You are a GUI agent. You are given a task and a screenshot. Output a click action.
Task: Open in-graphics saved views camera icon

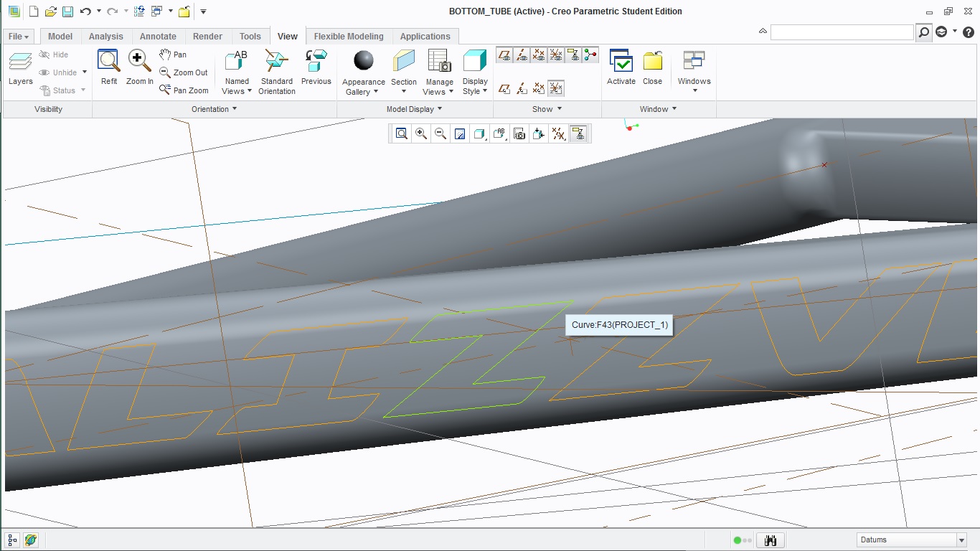pyautogui.click(x=519, y=133)
